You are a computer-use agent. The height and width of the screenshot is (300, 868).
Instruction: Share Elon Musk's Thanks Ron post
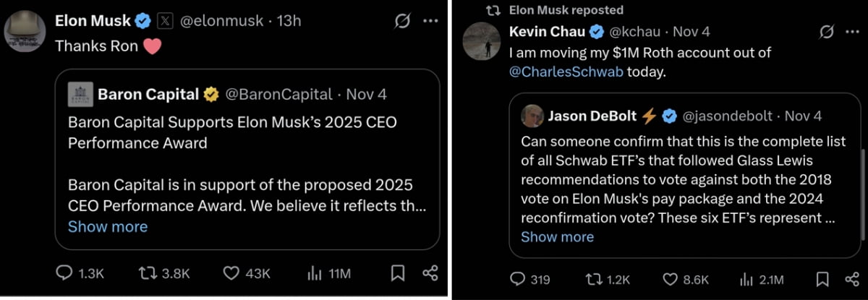pos(430,273)
